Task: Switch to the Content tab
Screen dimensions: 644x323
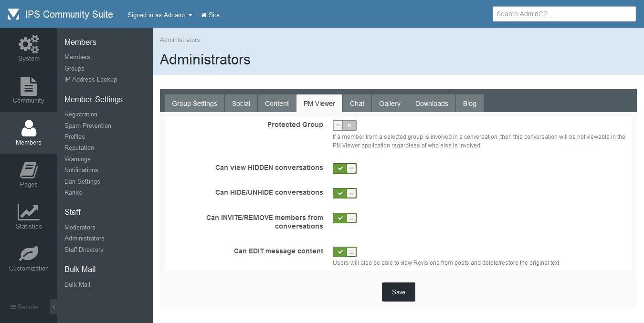Action: [x=277, y=104]
